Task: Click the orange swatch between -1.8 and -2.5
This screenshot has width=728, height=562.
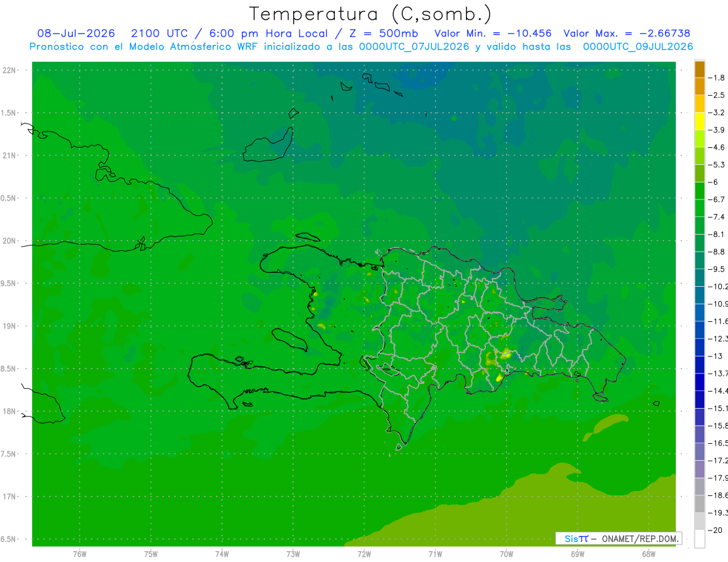Action: point(699,87)
